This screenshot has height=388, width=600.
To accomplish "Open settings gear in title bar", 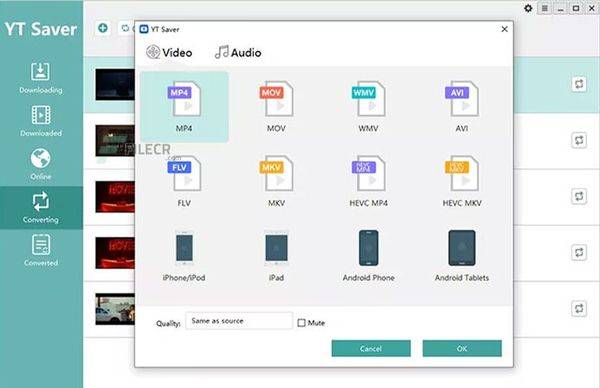I will pos(528,8).
